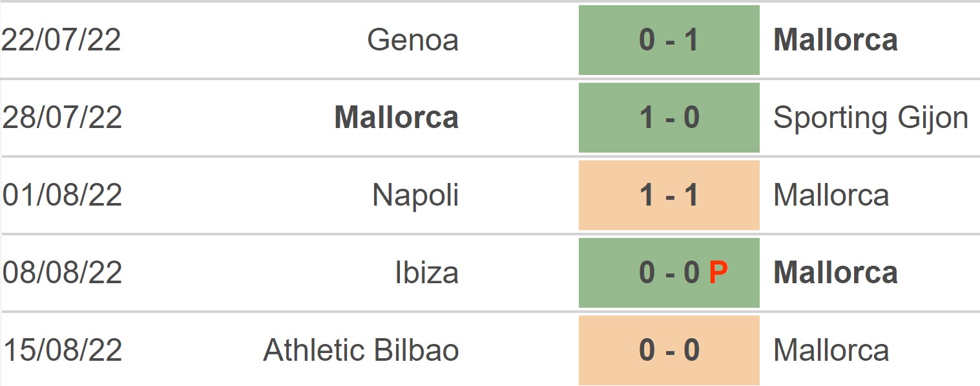Open the Sporting Gijon team link

[x=870, y=118]
